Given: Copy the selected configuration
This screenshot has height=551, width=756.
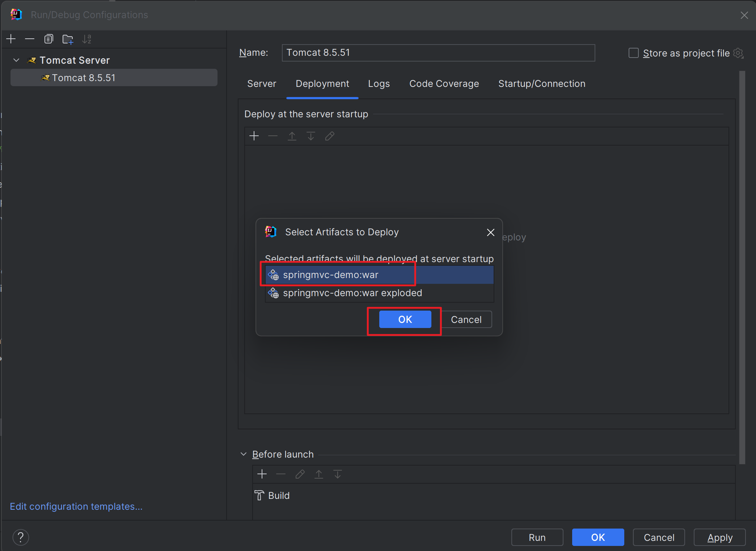Looking at the screenshot, I should tap(48, 39).
